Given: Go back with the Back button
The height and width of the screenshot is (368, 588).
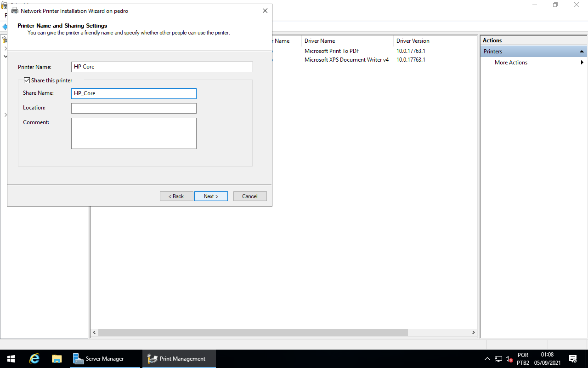Looking at the screenshot, I should pyautogui.click(x=176, y=196).
